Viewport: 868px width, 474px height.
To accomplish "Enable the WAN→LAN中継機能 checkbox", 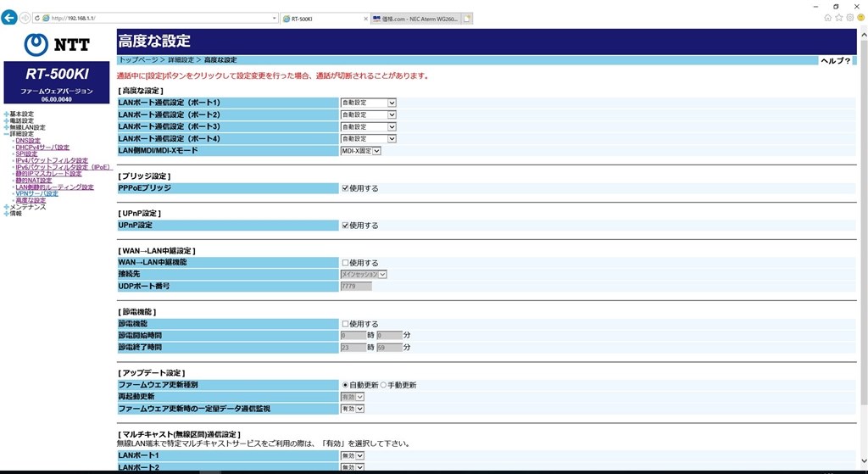I will point(346,263).
